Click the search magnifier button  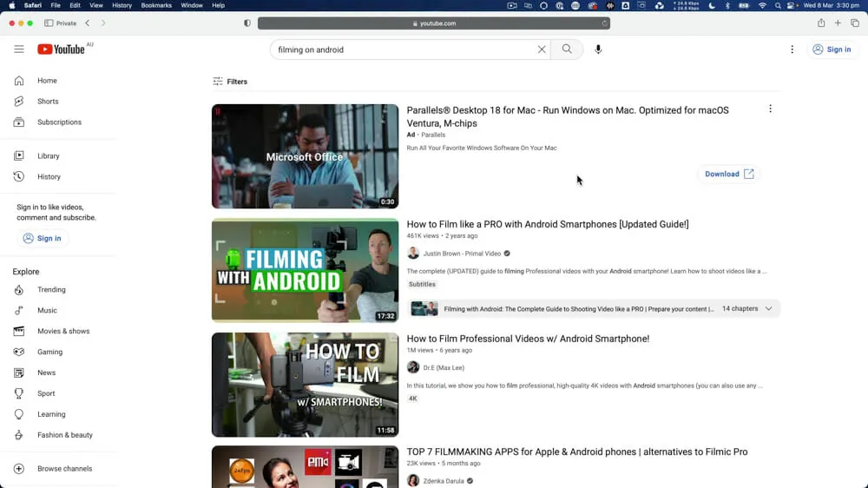tap(567, 49)
